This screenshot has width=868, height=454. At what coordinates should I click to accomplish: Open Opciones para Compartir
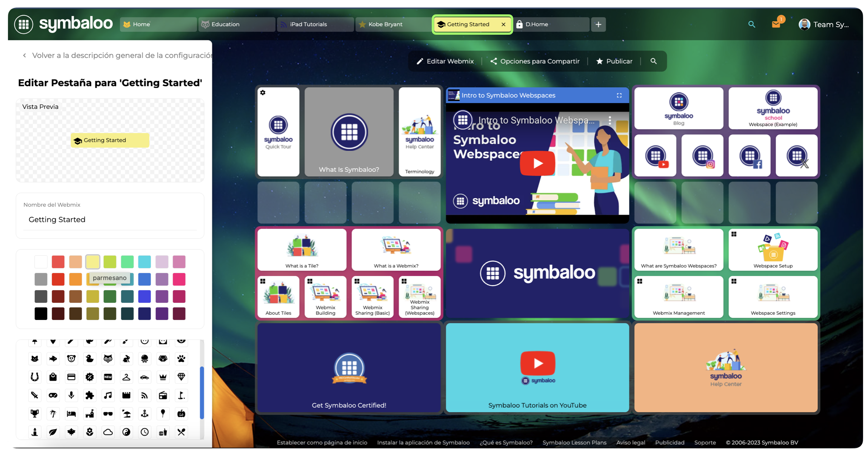click(535, 61)
